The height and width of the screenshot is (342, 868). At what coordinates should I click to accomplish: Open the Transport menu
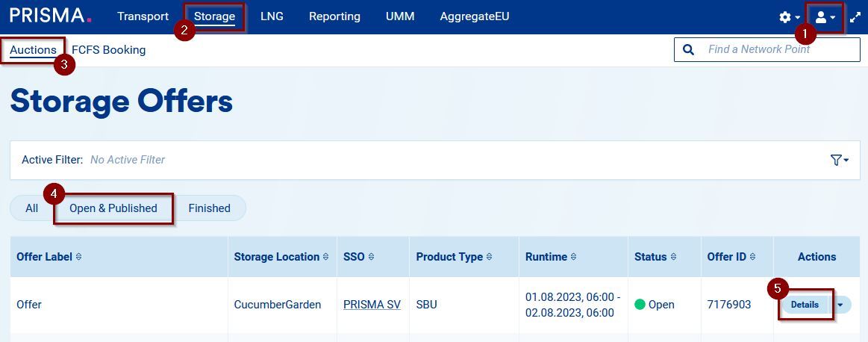click(x=143, y=16)
